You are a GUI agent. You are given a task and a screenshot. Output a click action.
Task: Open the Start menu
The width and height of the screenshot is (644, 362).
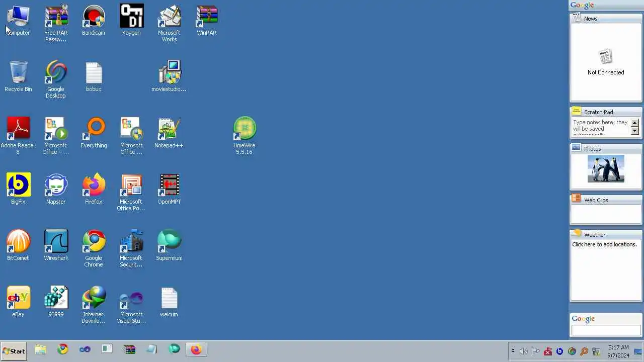(x=14, y=351)
